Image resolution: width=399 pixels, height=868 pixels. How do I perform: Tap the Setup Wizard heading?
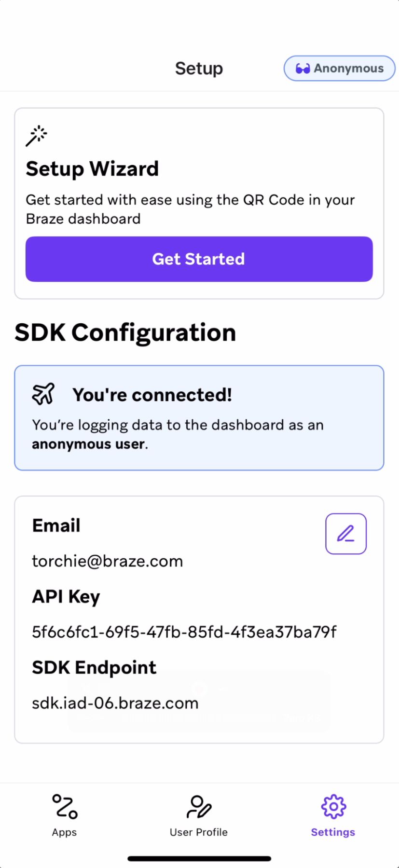pyautogui.click(x=92, y=169)
